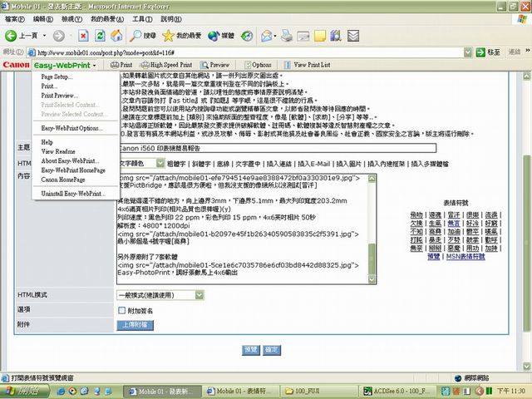This screenshot has height=399, width=532.
Task: Click inside the post content textarea
Action: [x=242, y=229]
